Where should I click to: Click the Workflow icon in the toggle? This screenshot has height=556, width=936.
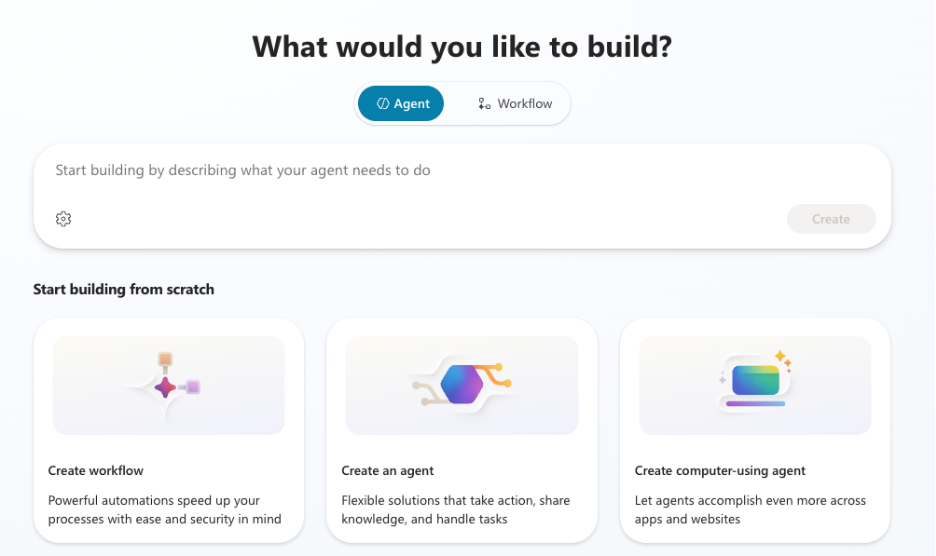(x=484, y=104)
